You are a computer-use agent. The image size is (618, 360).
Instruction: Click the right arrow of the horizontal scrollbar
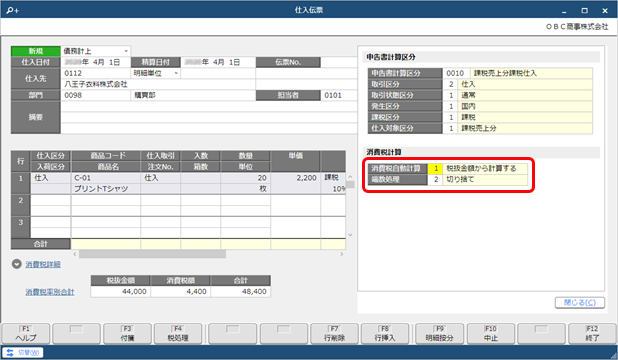tap(342, 254)
